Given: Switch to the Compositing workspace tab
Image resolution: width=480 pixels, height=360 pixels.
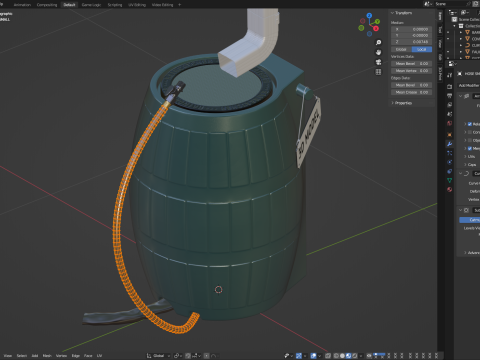Looking at the screenshot, I should point(47,5).
